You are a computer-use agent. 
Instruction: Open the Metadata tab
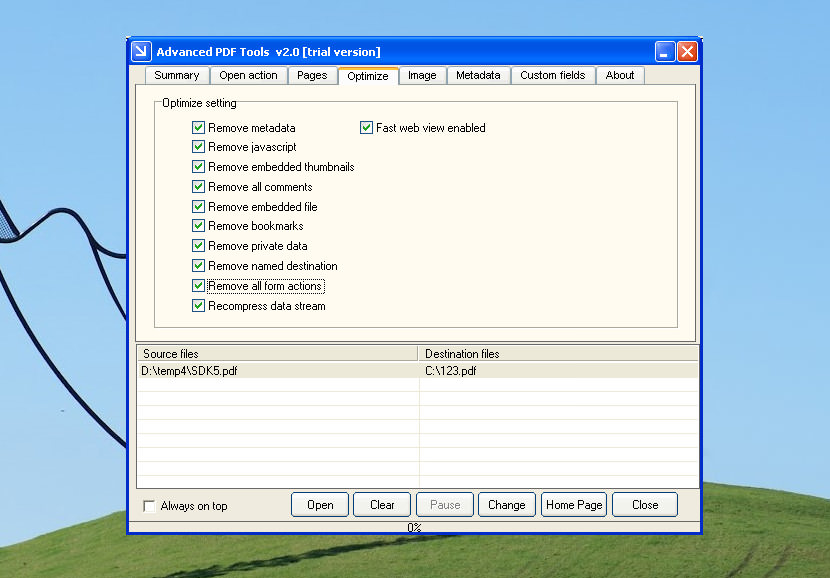click(478, 75)
